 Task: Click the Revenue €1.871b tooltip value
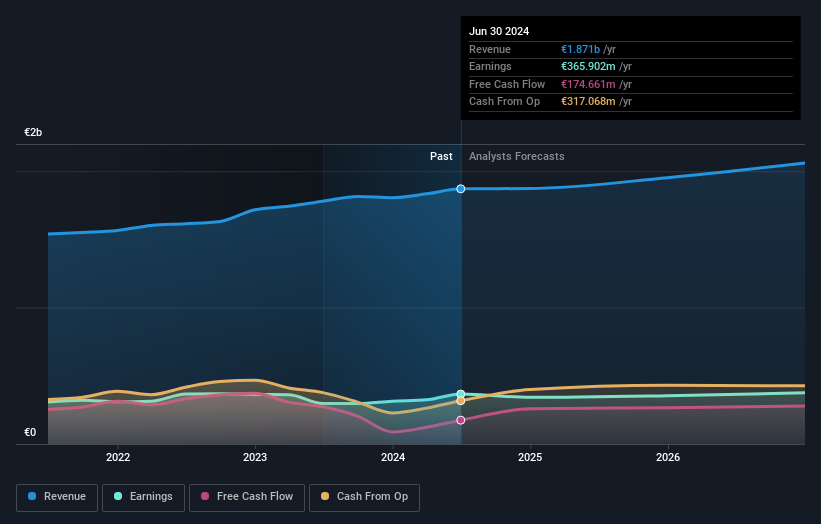[x=581, y=49]
